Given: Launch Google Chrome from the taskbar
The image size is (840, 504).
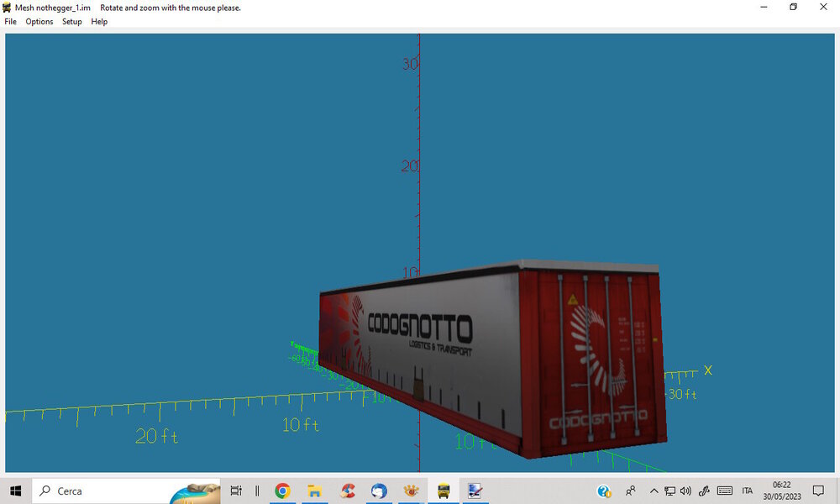Looking at the screenshot, I should point(282,491).
